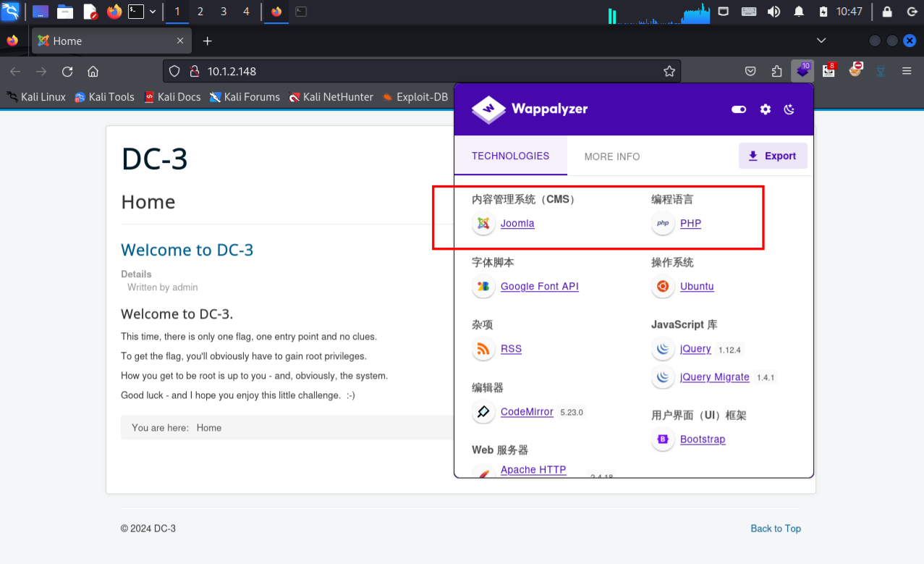
Task: Open the Apache HTTP link
Action: click(x=533, y=469)
